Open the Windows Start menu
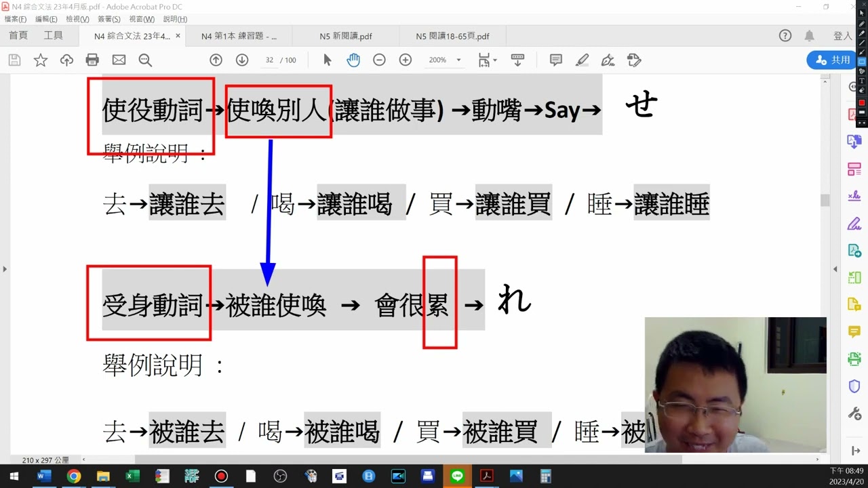The image size is (868, 488). click(x=14, y=476)
